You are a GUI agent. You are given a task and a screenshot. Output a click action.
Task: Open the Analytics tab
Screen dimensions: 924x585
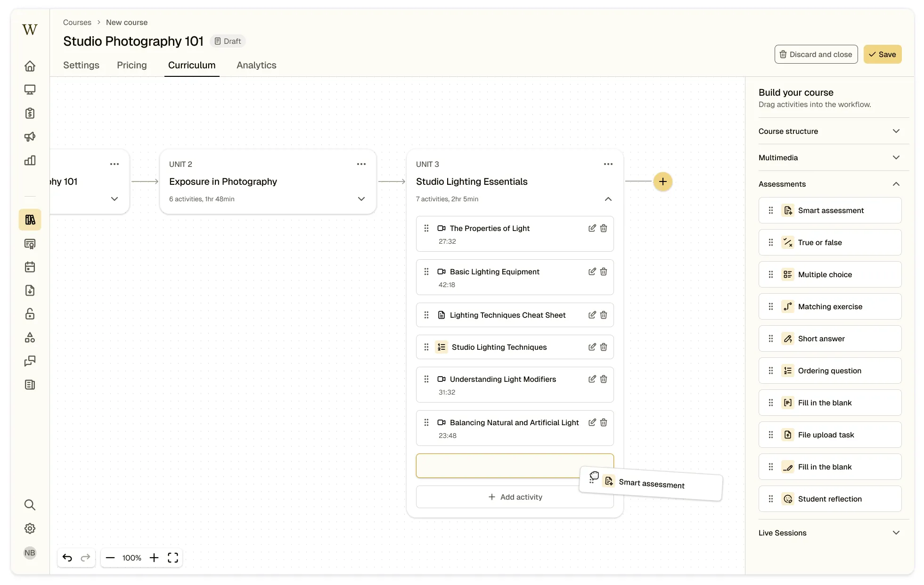tap(256, 65)
